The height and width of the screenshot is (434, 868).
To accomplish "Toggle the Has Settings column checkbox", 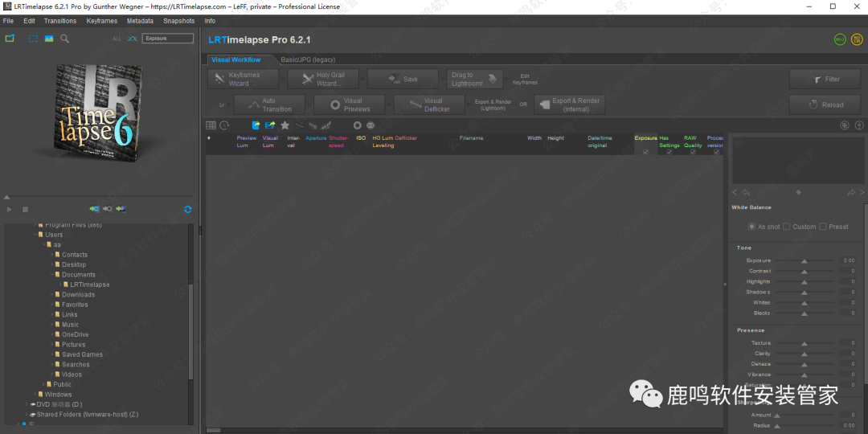I will tap(669, 152).
